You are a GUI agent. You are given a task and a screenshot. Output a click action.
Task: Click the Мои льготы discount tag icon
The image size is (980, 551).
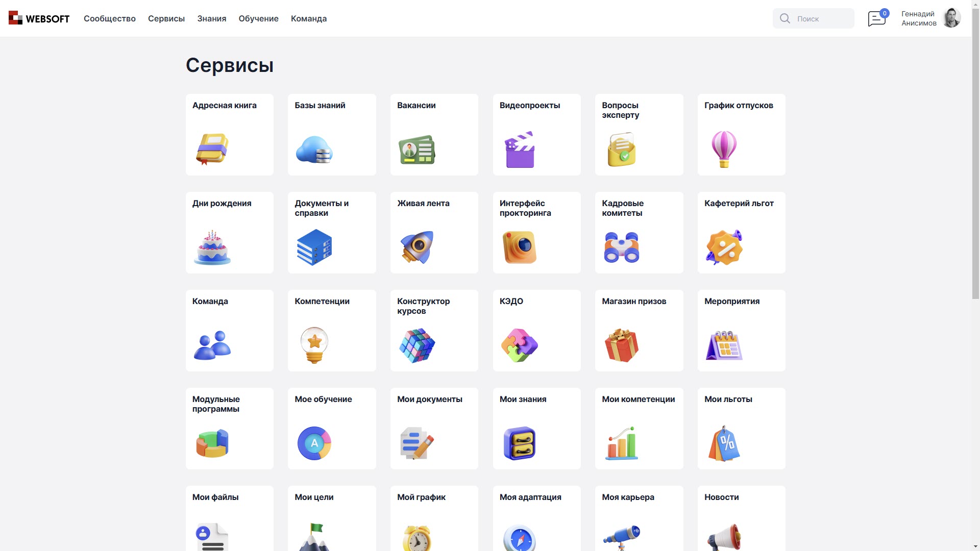pyautogui.click(x=724, y=443)
